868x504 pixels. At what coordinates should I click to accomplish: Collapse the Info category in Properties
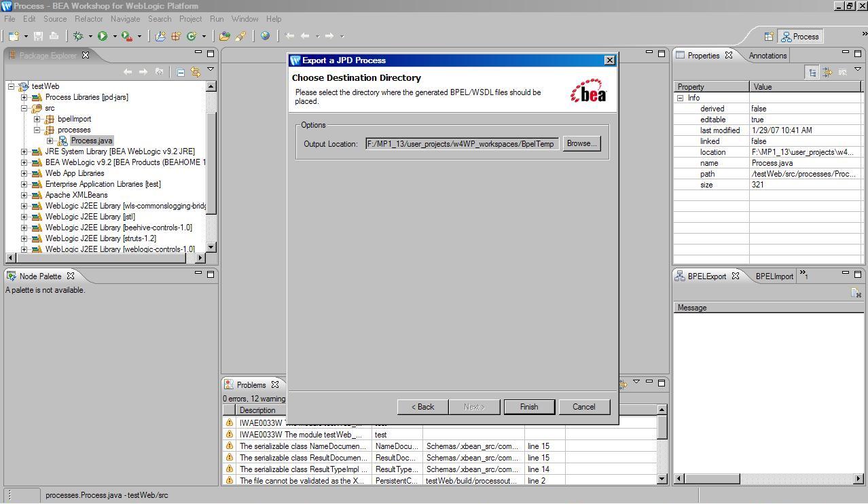click(680, 98)
